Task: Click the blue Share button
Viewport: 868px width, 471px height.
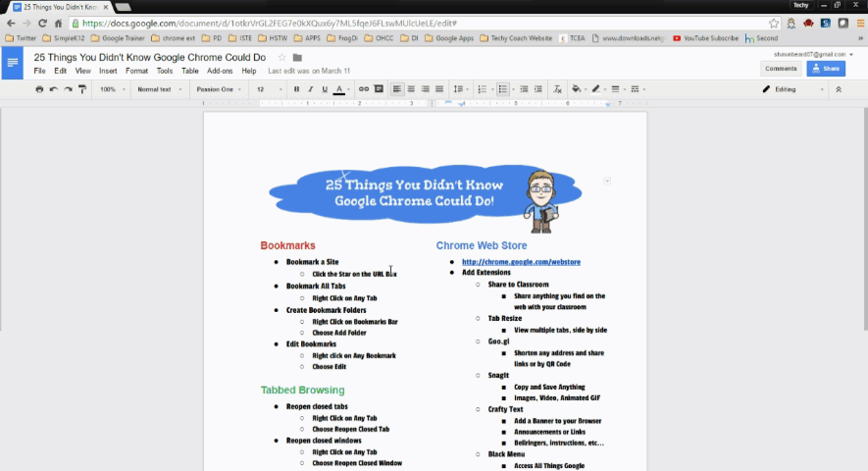Action: [826, 69]
